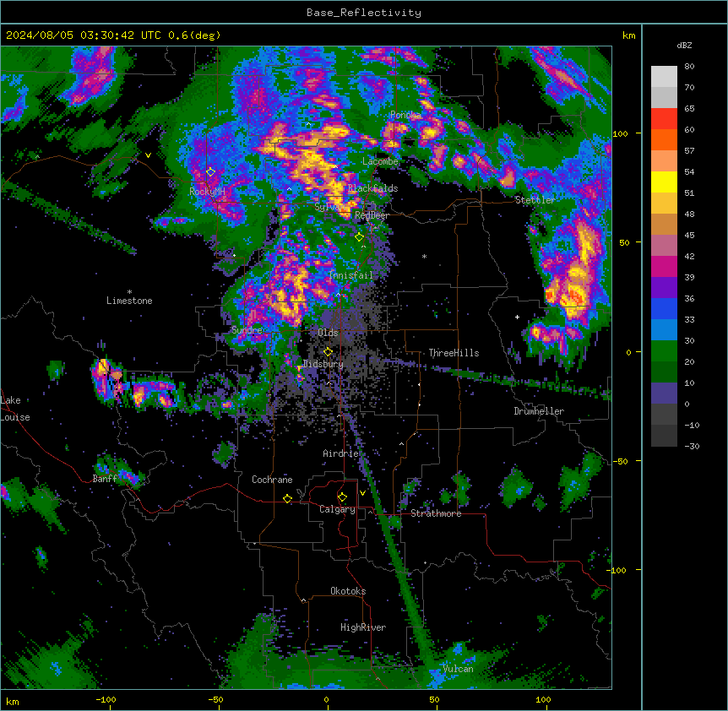
Task: Select the Blackfalds label
Action: (x=372, y=188)
